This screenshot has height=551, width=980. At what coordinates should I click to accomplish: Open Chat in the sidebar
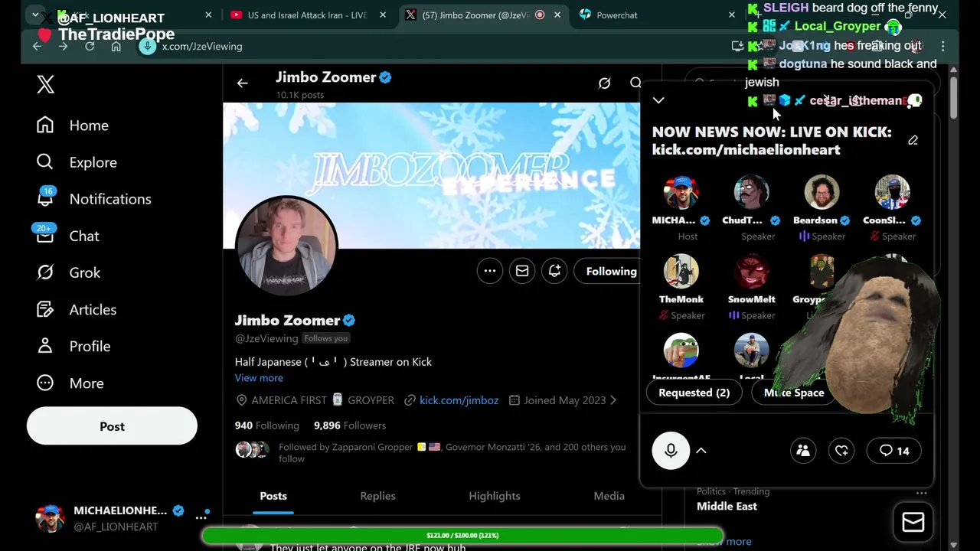tap(67, 236)
